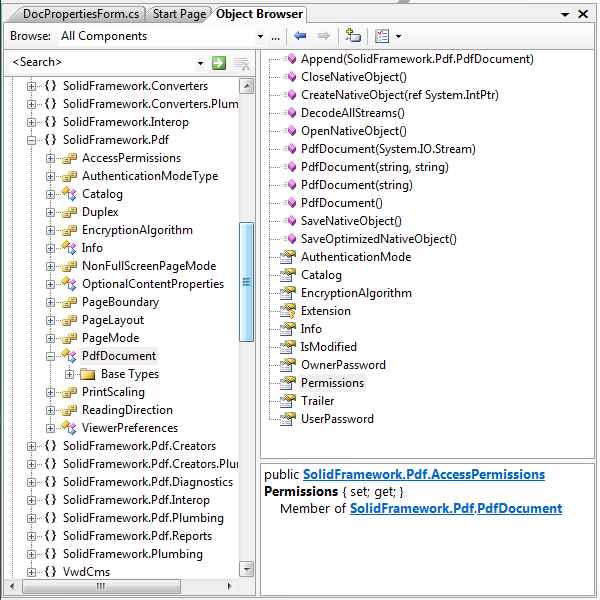Open the Browse All Components dropdown arrow

(260, 36)
